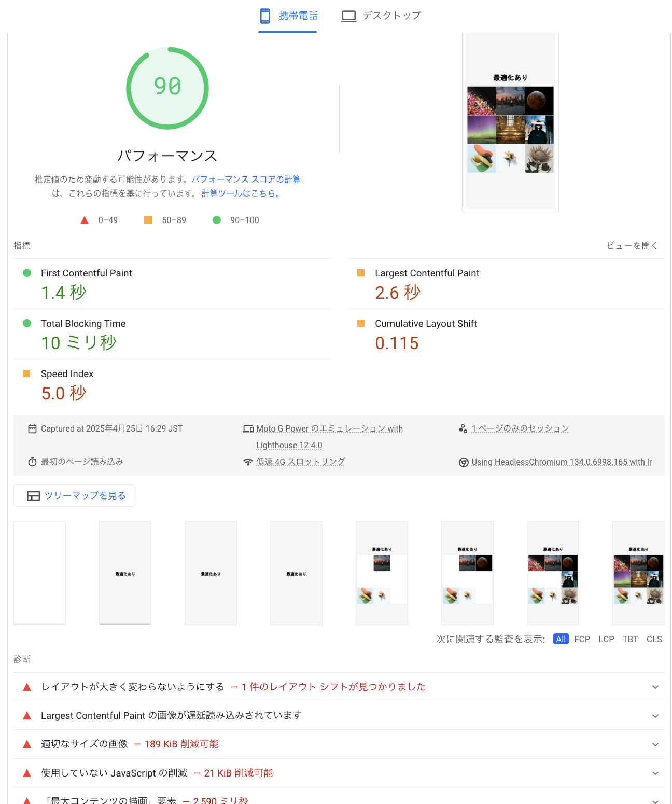Select the final filmstrip screenshot thumbnail
Screen dimensions: 672x804
[638, 573]
